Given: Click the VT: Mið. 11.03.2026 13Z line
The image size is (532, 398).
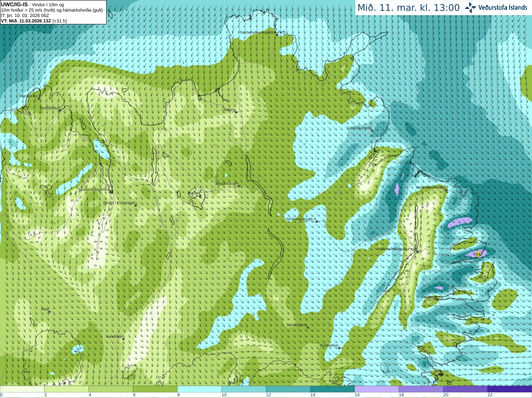Looking at the screenshot, I should 34,21.
